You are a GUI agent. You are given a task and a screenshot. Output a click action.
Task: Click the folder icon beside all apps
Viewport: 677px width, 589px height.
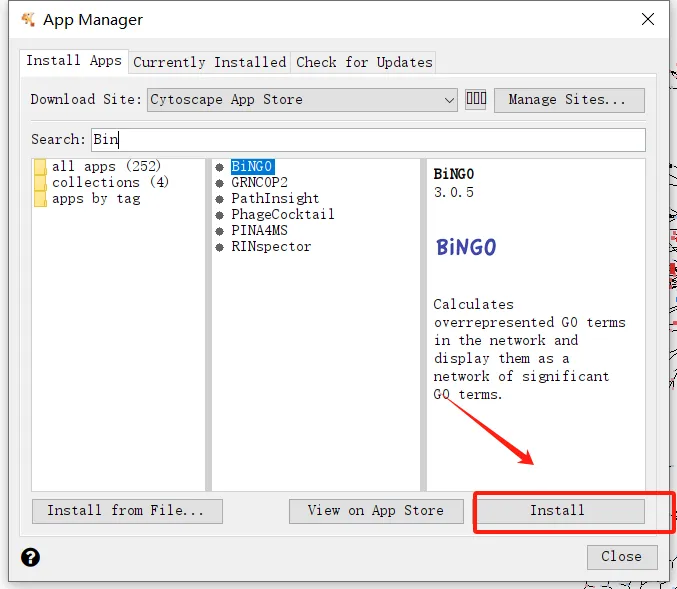click(40, 166)
